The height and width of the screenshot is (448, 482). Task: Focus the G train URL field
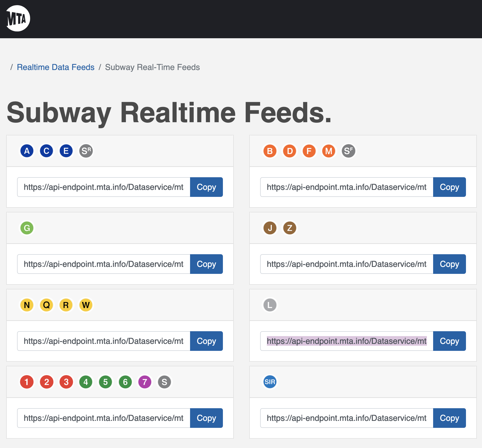coord(104,264)
